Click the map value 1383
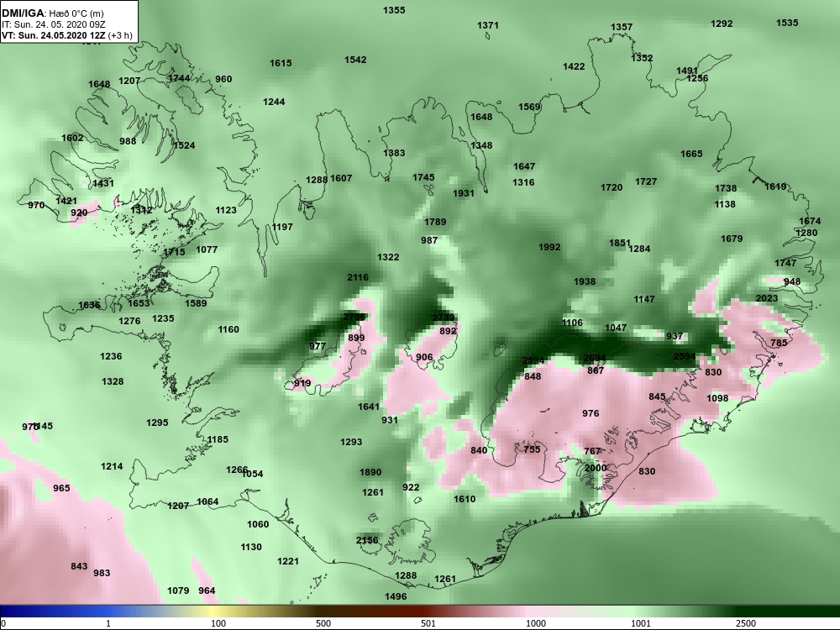 point(394,153)
